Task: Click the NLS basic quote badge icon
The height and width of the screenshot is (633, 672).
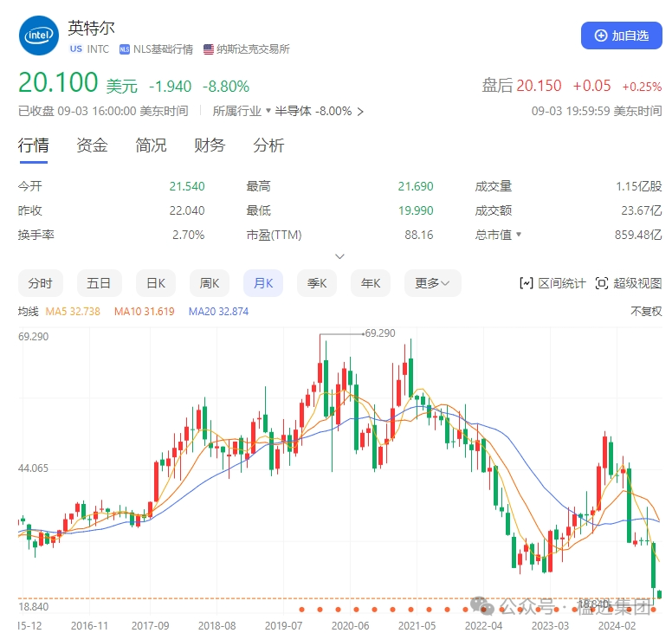Action: coord(125,49)
